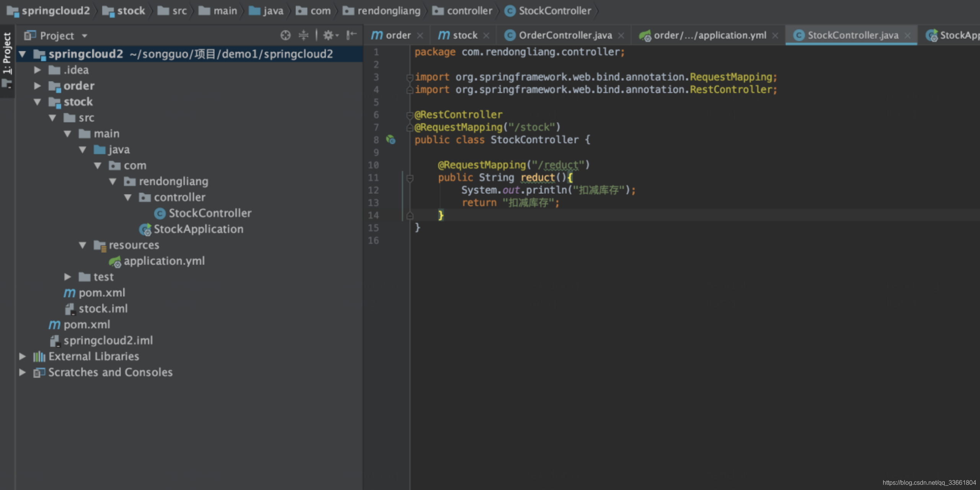Viewport: 980px width, 490px height.
Task: Toggle the 1: Project tool window button
Action: pos(7,60)
